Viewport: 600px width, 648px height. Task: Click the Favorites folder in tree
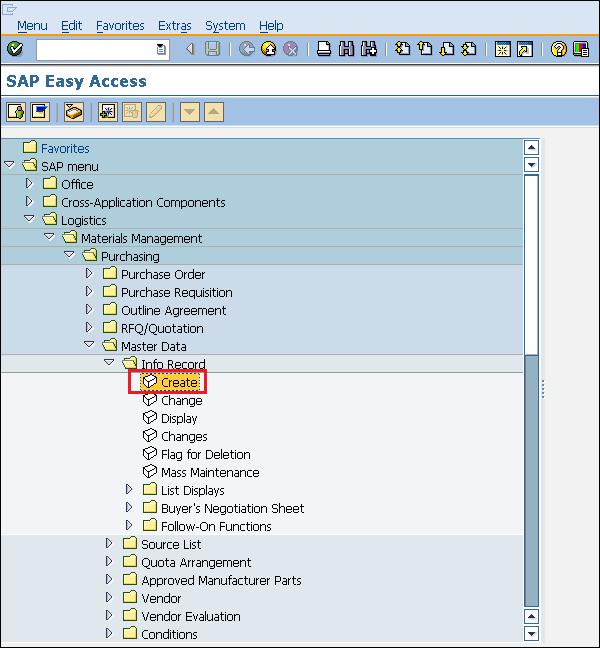click(65, 148)
